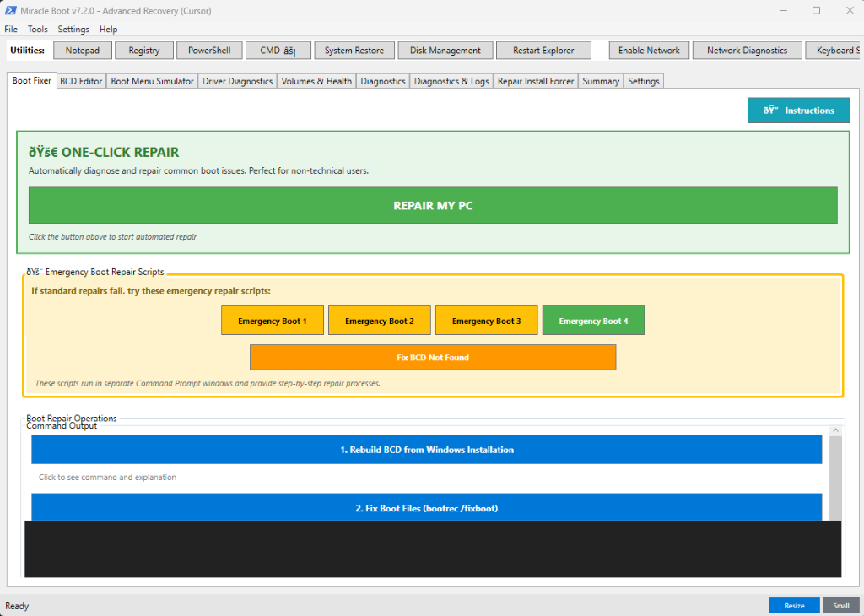Run the Emergency Boot 4 script
The image size is (864, 616).
593,320
